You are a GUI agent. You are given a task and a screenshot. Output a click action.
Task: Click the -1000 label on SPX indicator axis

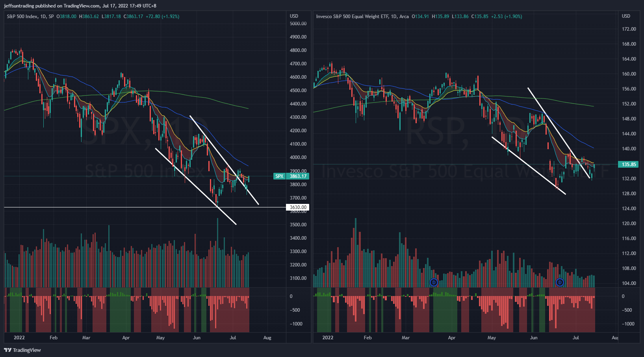296,324
